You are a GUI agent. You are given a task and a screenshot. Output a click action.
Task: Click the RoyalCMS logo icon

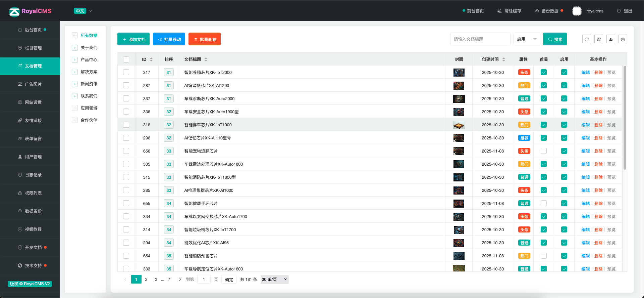[14, 11]
